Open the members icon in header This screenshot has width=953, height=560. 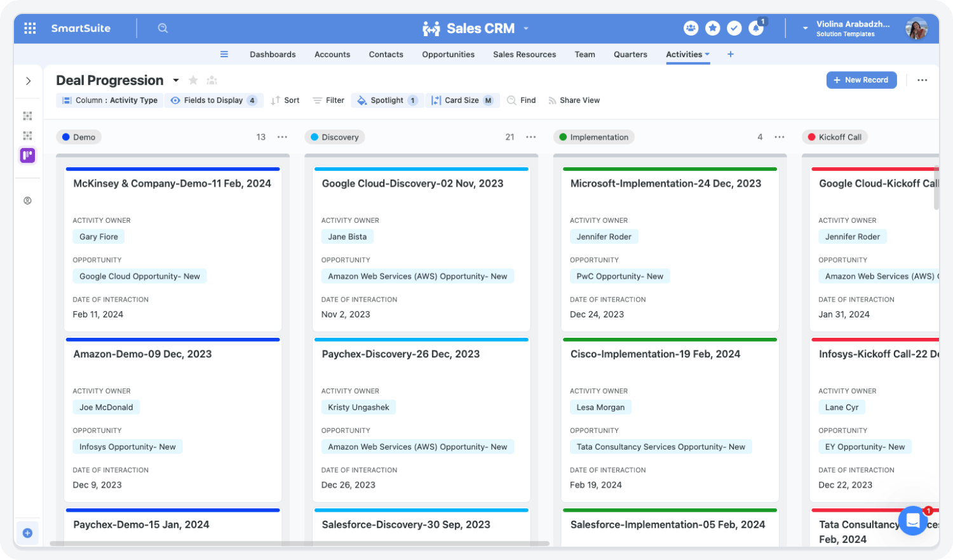pos(691,28)
